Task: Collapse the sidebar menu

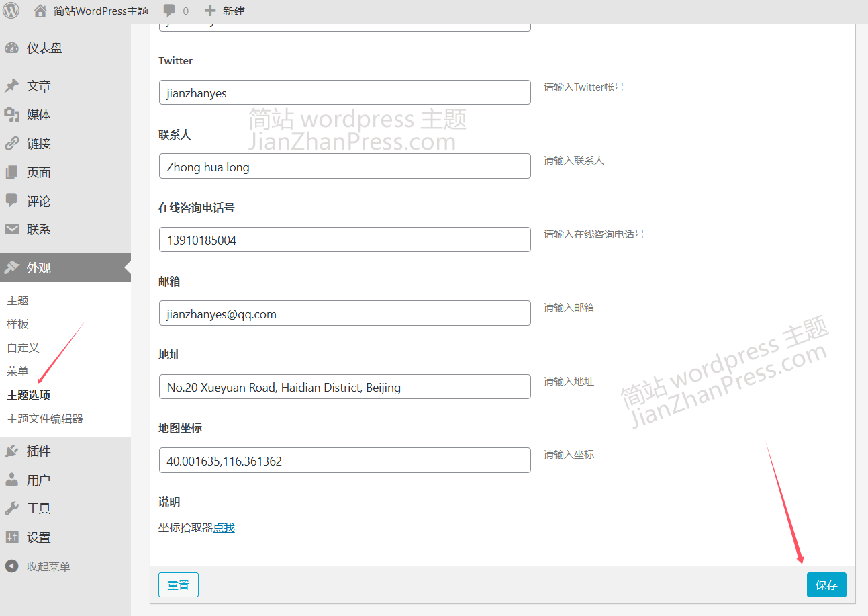Action: 38,566
